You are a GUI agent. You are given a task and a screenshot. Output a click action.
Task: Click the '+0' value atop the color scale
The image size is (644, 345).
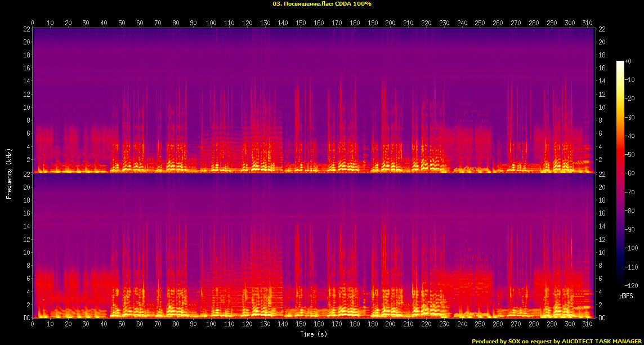629,61
